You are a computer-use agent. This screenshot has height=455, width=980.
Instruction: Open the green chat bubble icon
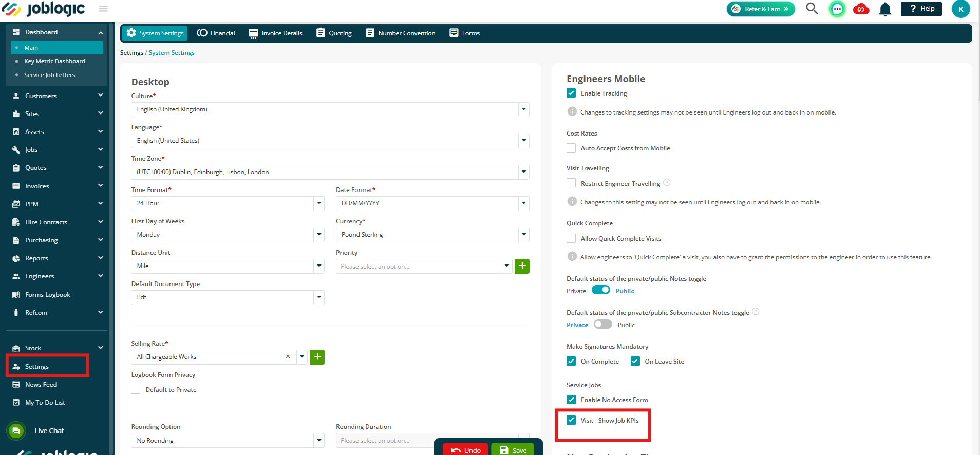[x=837, y=9]
